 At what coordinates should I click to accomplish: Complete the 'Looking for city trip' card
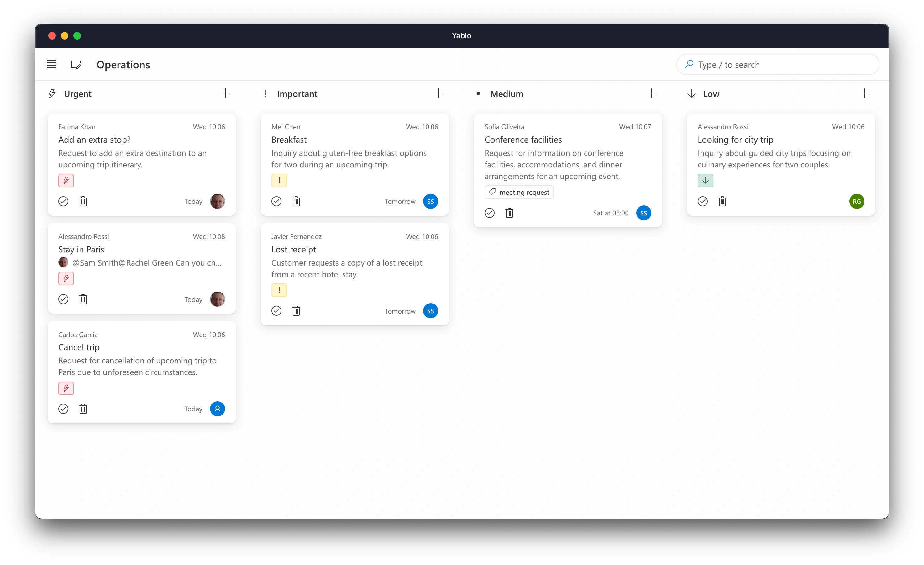click(x=702, y=202)
